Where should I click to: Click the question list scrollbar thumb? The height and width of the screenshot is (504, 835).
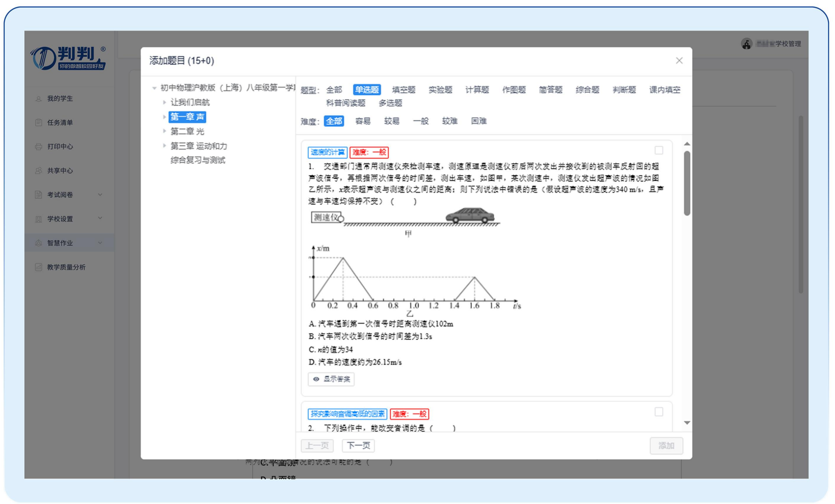pos(687,183)
